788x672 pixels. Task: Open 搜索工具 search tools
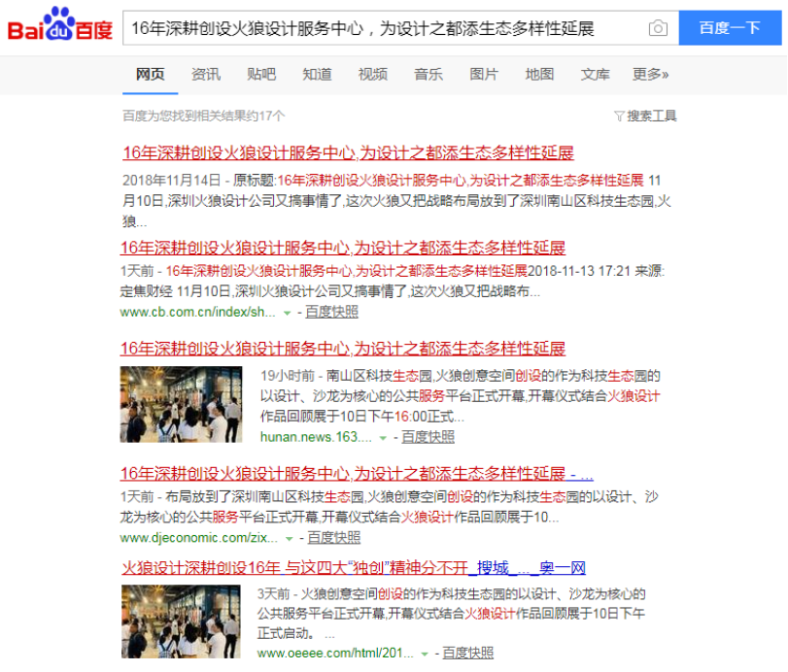click(652, 116)
